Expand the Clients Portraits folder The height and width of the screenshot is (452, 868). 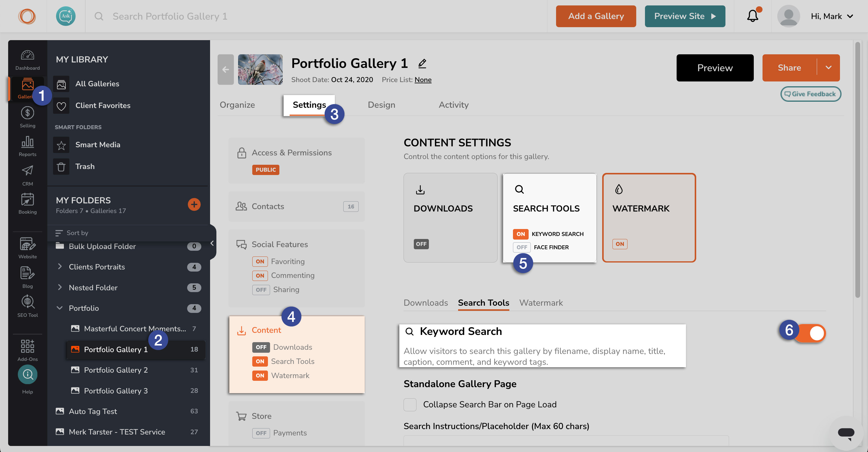60,266
